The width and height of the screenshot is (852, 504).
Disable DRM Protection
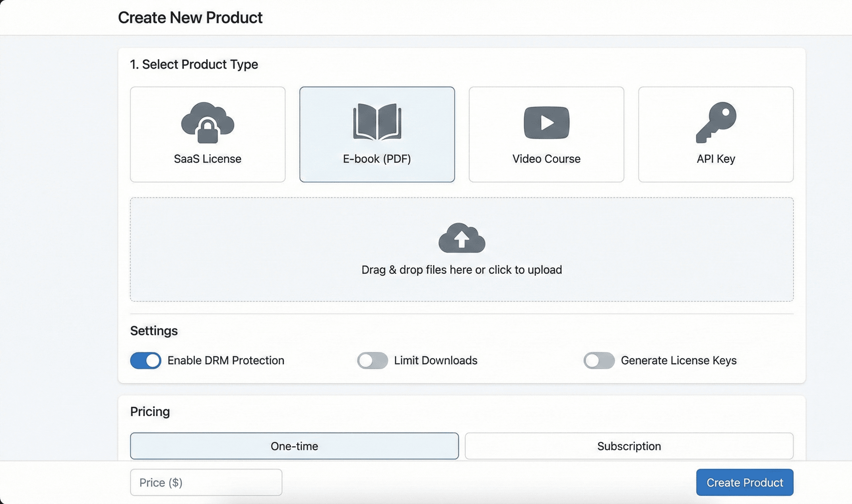tap(145, 360)
